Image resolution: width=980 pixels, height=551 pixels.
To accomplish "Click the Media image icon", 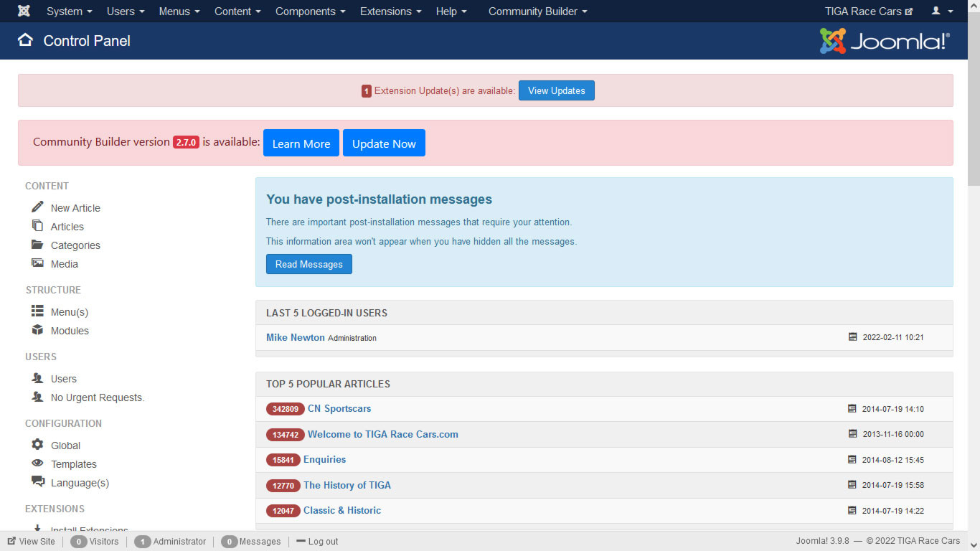I will pyautogui.click(x=37, y=263).
